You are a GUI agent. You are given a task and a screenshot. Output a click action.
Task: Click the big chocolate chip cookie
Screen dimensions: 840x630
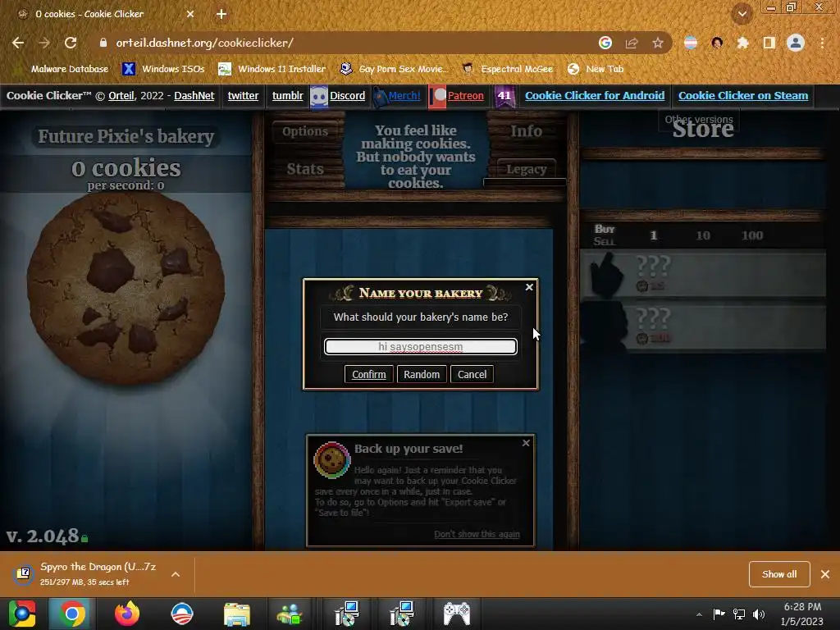pyautogui.click(x=126, y=290)
